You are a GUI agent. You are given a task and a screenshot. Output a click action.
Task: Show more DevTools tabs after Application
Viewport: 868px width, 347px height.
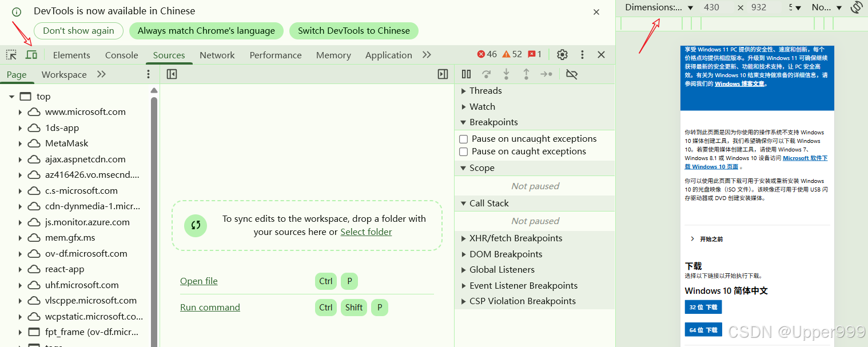tap(427, 55)
